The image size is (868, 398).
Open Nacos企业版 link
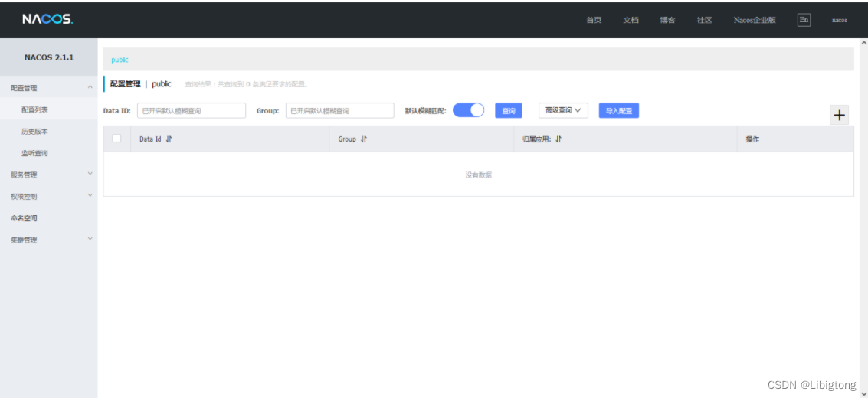(755, 20)
